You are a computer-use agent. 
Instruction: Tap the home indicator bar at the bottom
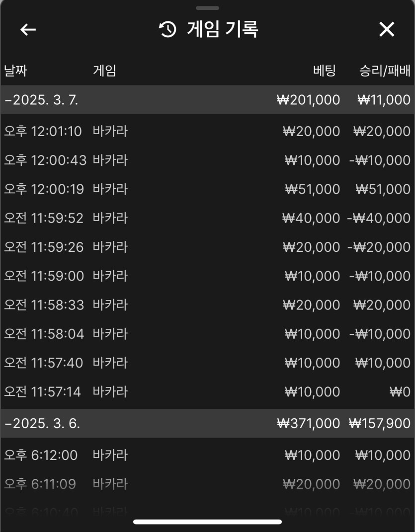[x=207, y=522]
